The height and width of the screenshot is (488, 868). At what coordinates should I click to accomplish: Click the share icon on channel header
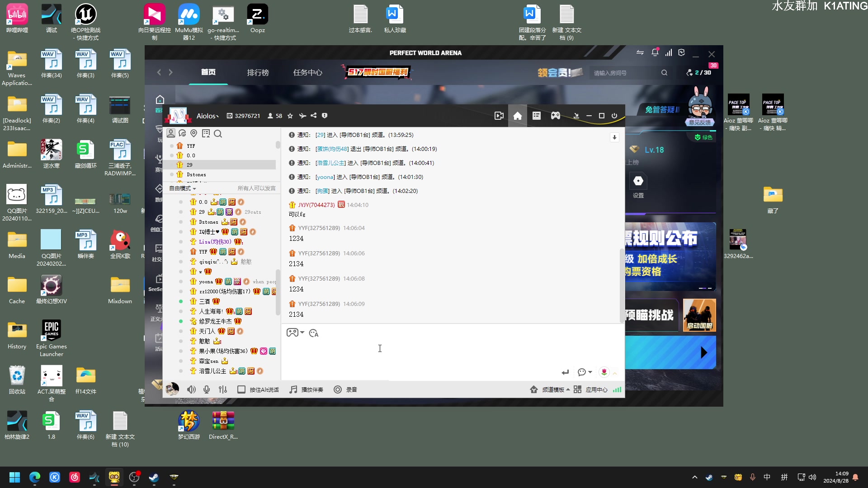(x=313, y=116)
